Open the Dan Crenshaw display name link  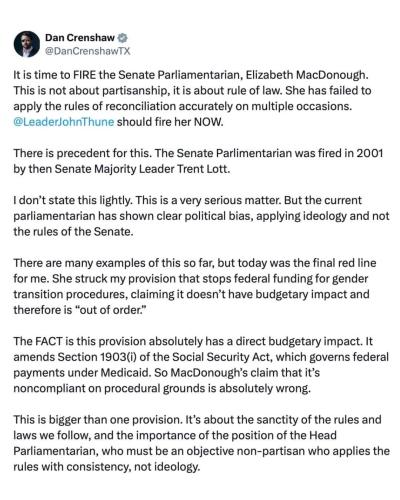point(80,38)
